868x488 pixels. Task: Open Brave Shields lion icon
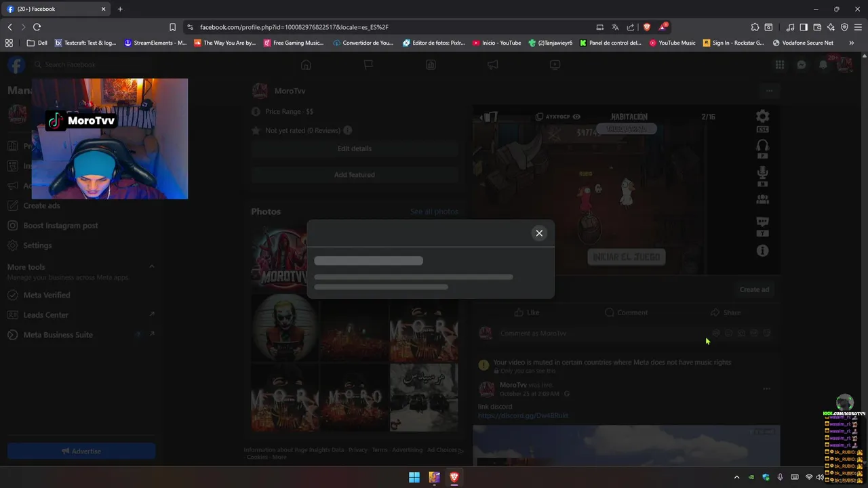coord(647,27)
